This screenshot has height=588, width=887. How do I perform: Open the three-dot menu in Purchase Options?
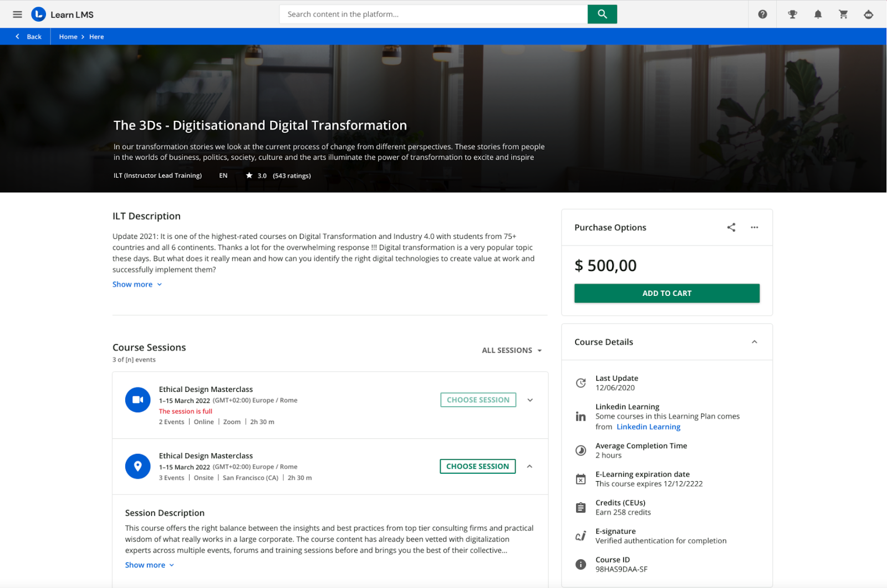(x=755, y=227)
